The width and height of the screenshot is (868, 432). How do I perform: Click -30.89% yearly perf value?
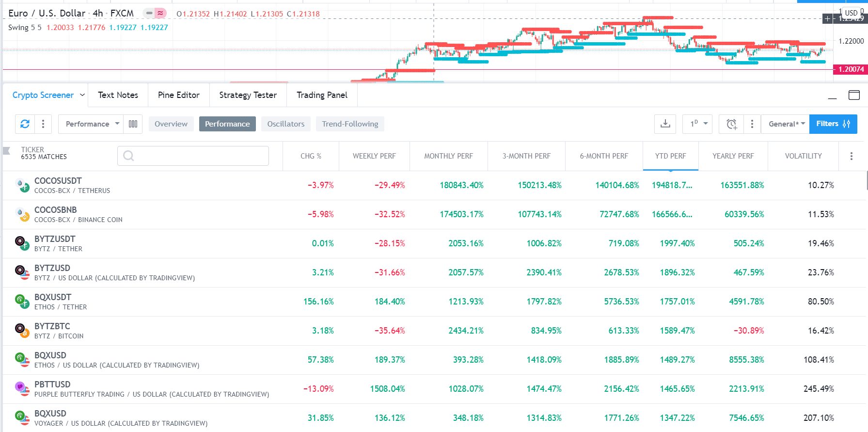(x=748, y=331)
